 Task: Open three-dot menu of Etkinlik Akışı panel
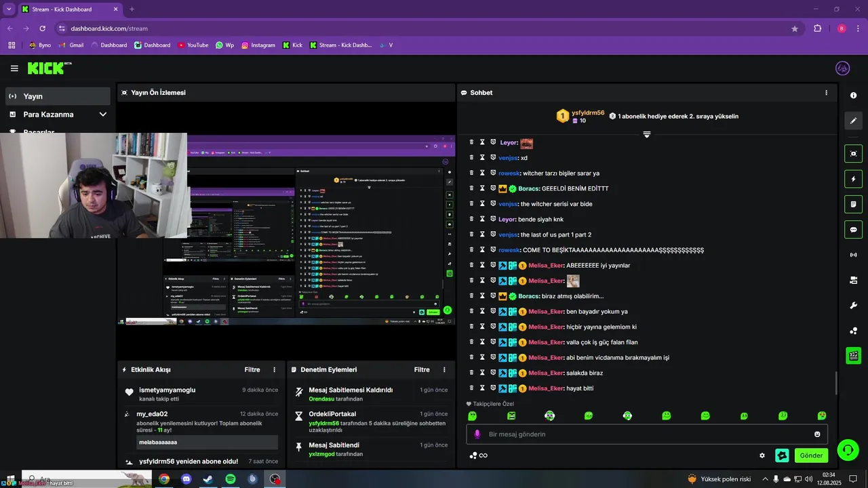pyautogui.click(x=275, y=370)
